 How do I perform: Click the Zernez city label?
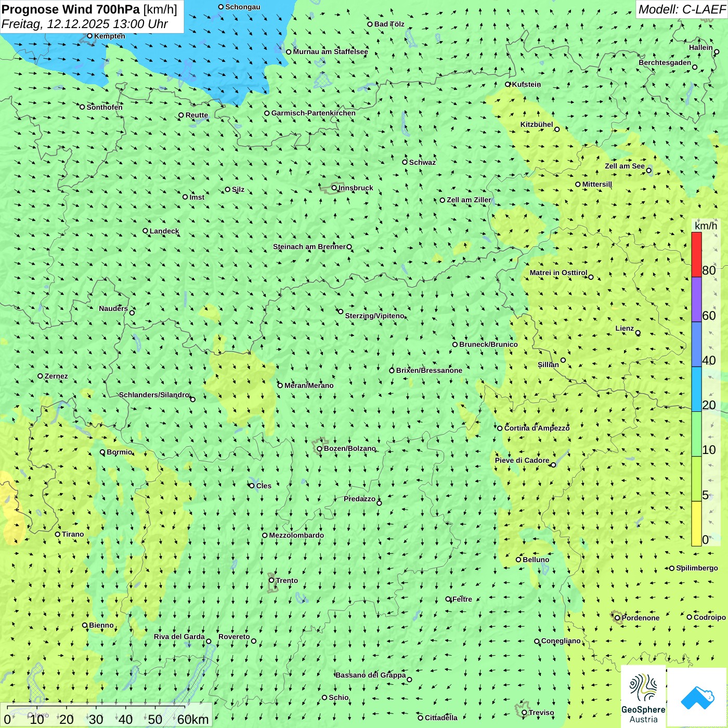pyautogui.click(x=56, y=376)
